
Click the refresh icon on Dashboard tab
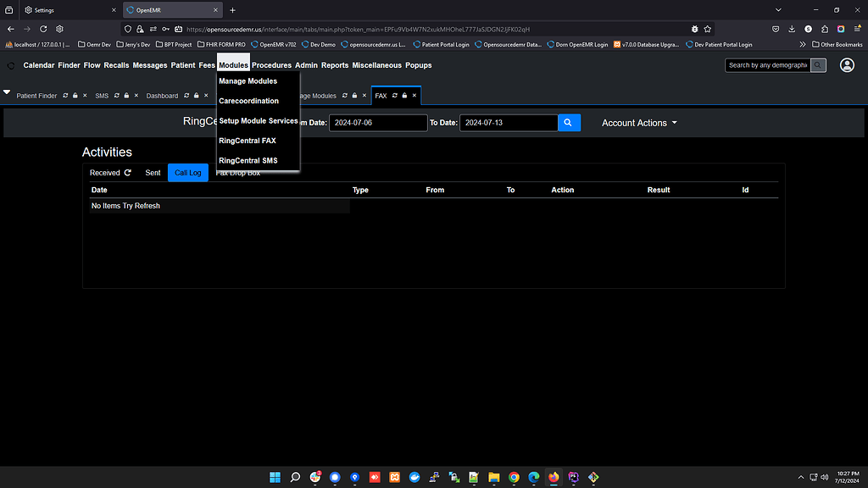point(186,96)
